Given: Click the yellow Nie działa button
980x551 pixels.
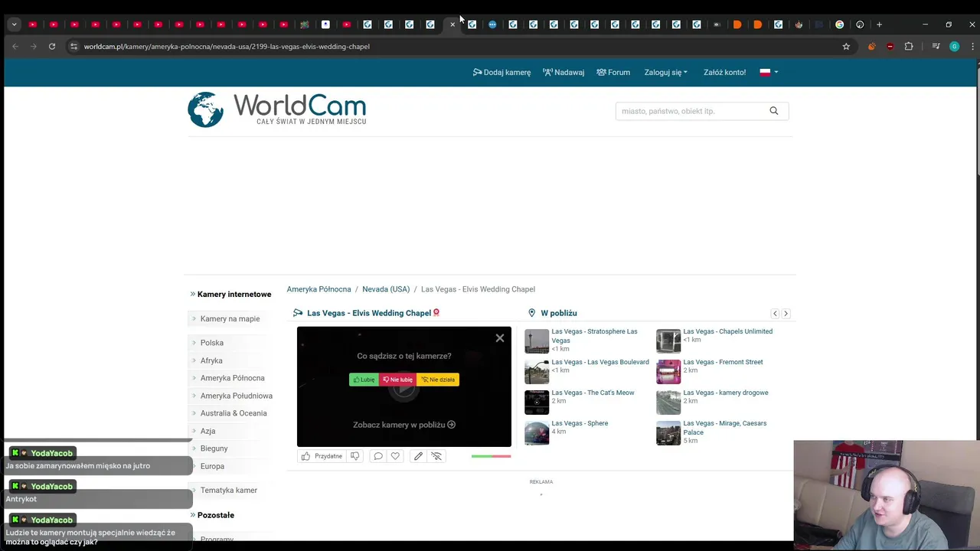Looking at the screenshot, I should pyautogui.click(x=438, y=380).
